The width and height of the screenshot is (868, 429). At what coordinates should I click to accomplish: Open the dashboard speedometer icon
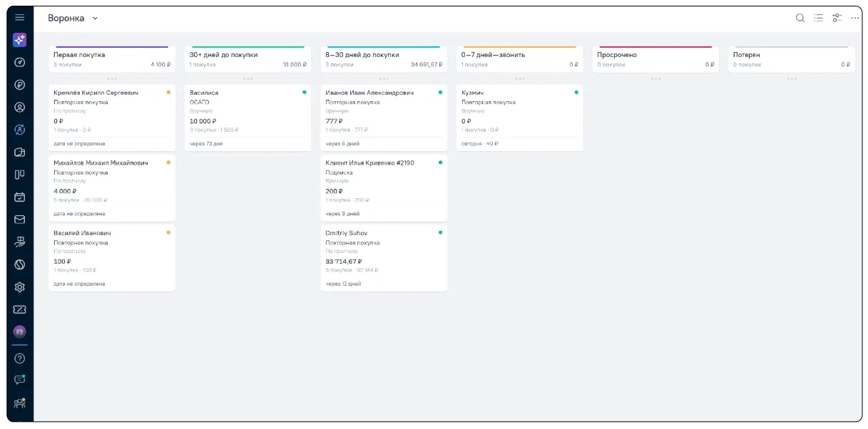(19, 62)
